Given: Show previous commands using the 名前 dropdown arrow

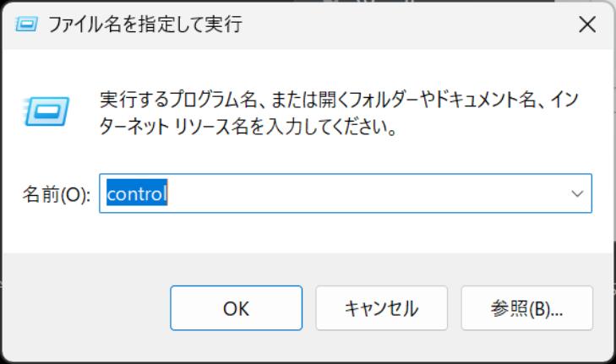Looking at the screenshot, I should point(577,193).
